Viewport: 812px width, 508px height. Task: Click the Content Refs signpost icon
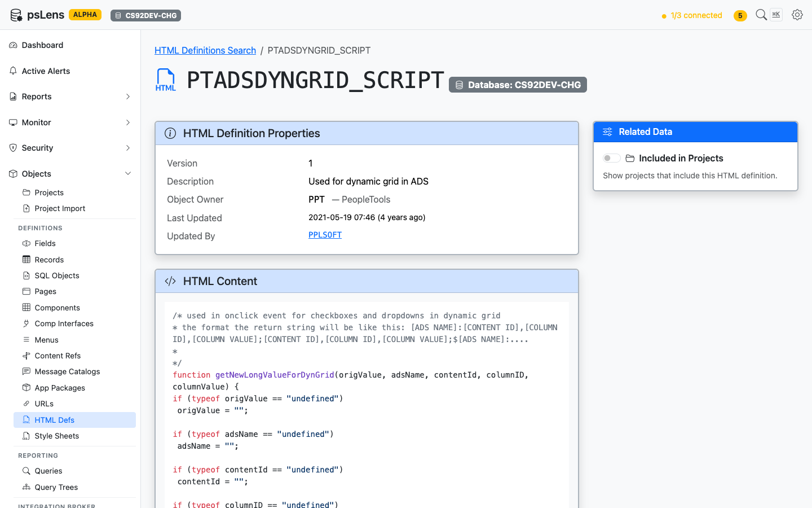26,356
